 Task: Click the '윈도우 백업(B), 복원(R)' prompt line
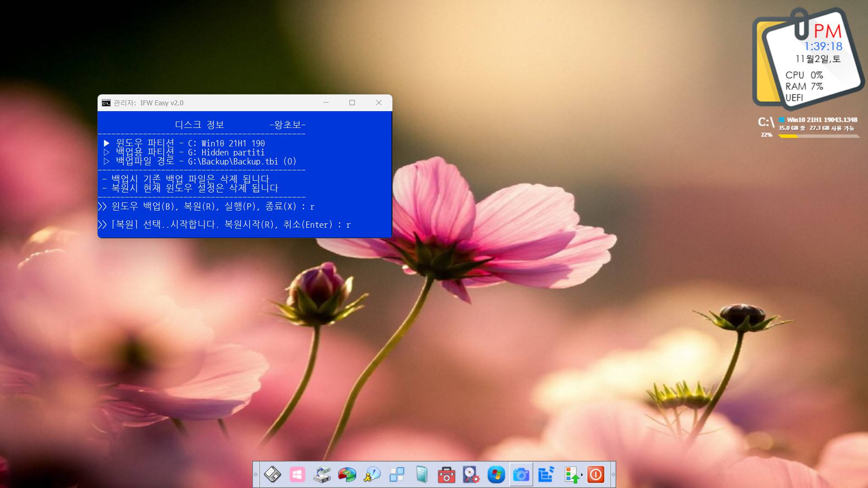(x=206, y=206)
